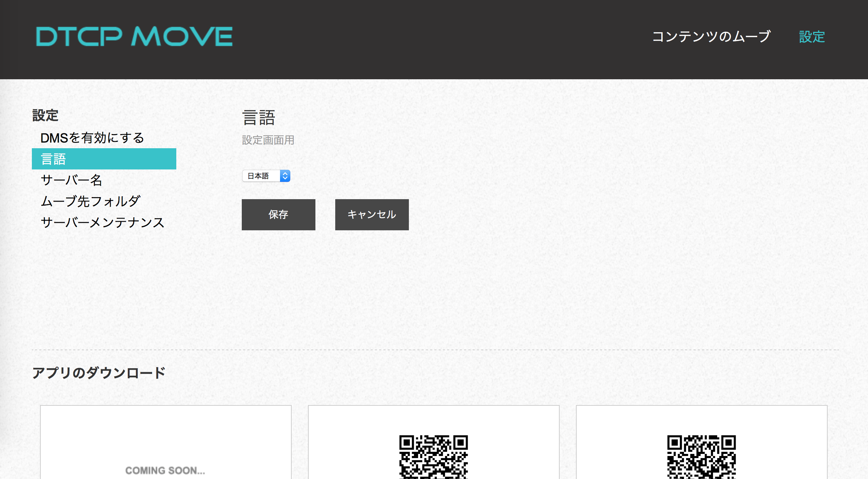Viewport: 868px width, 479px height.
Task: Click the middle app card's QR code
Action: click(434, 457)
